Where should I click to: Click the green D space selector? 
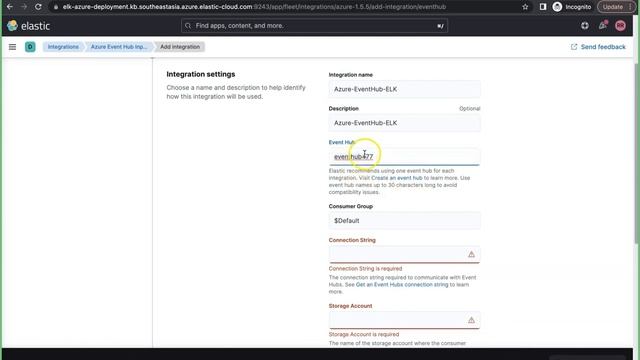point(30,47)
